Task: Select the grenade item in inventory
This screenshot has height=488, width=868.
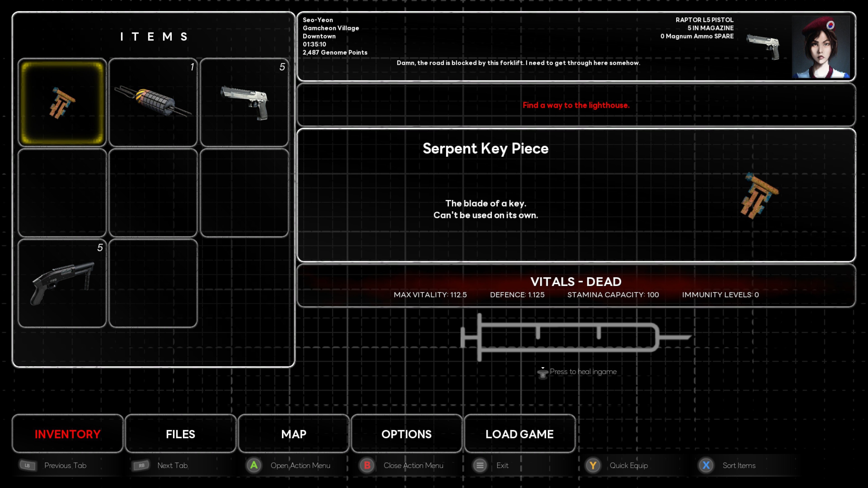Action: tap(153, 102)
